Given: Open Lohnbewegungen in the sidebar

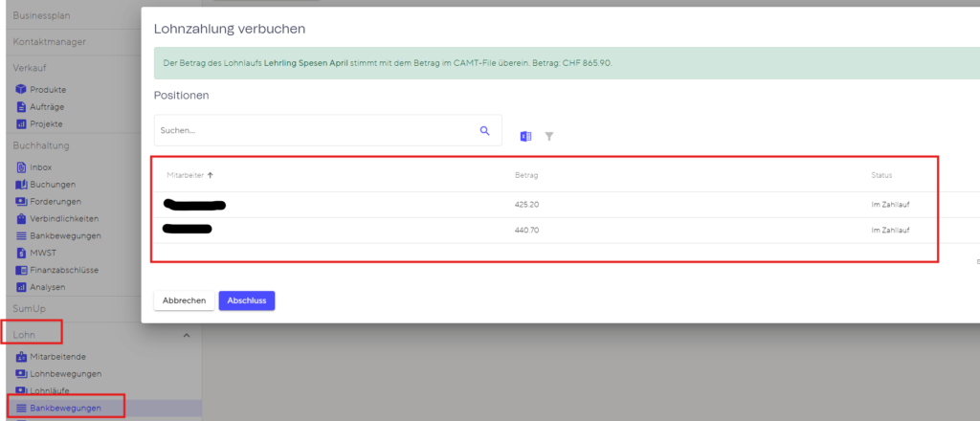Looking at the screenshot, I should (66, 373).
